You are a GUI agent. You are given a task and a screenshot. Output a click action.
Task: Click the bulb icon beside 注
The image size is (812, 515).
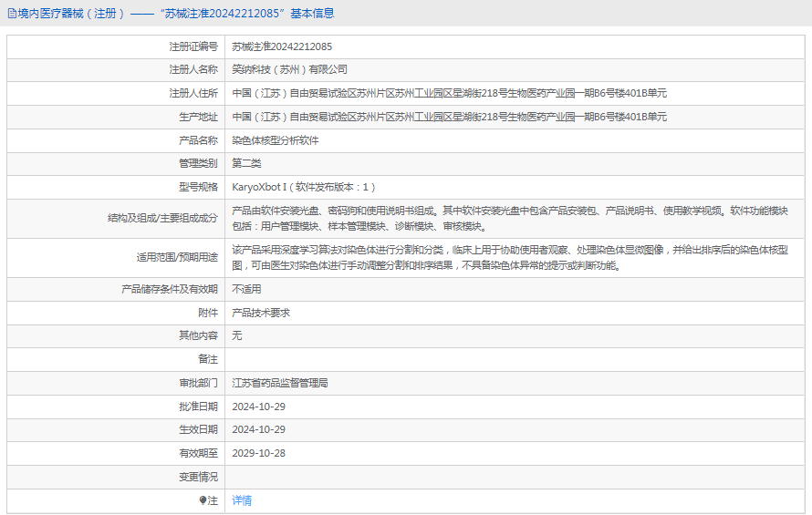tap(203, 500)
